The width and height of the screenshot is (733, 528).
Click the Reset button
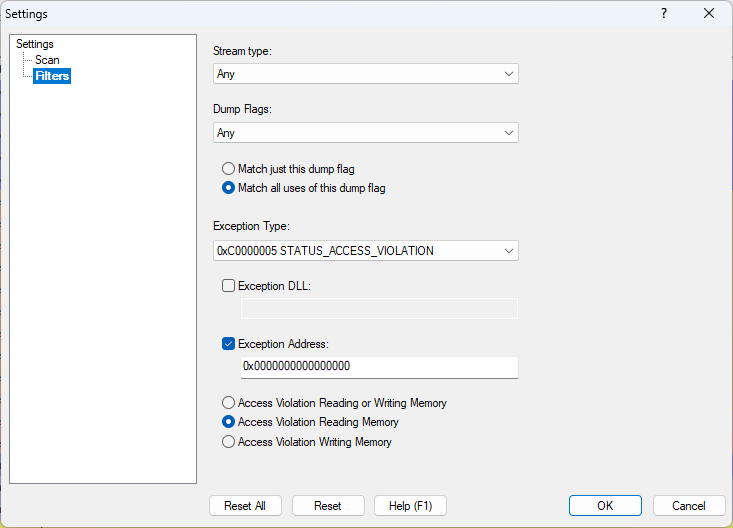tap(328, 506)
